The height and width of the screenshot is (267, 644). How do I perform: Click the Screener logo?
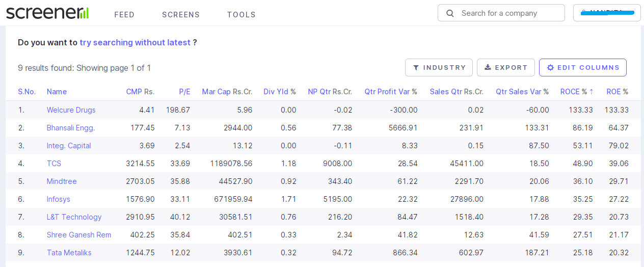48,13
